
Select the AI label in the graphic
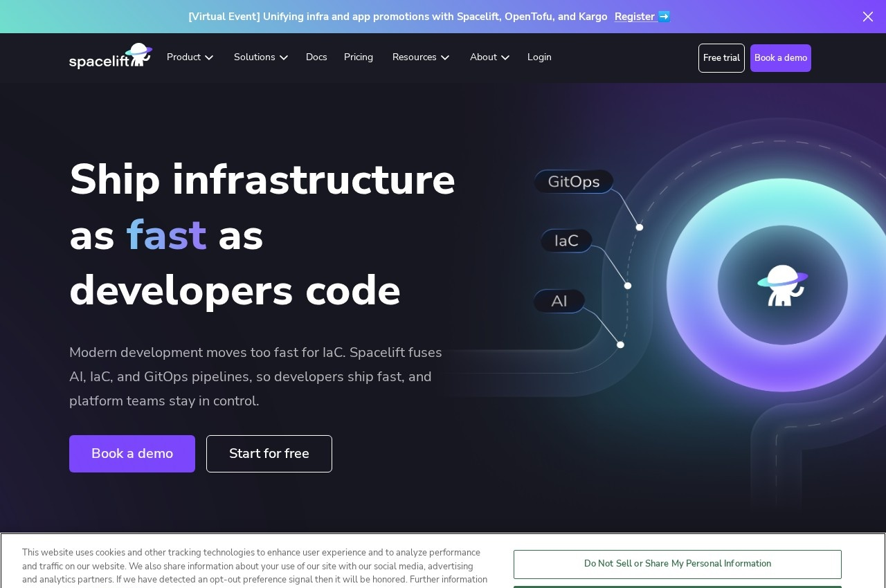[559, 301]
